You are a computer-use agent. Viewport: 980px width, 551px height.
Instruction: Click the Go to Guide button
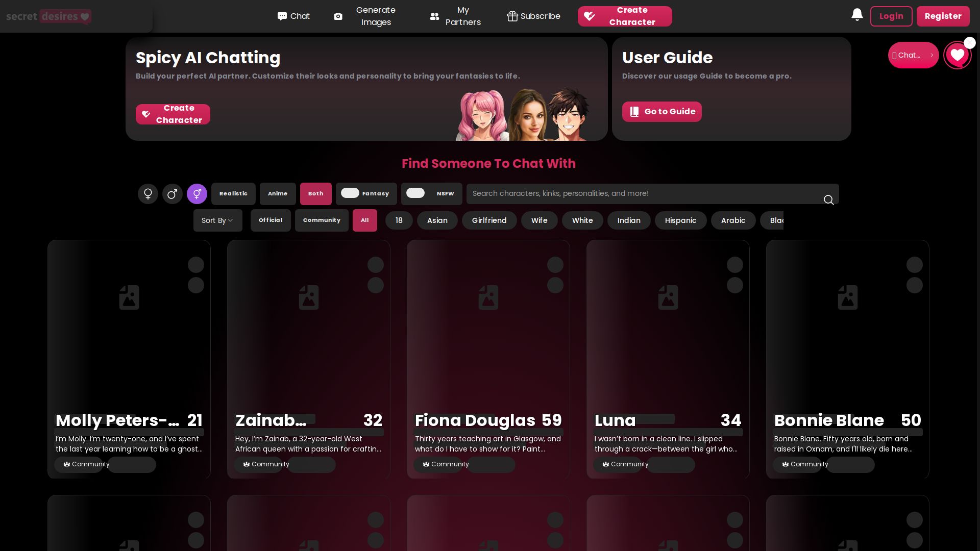[x=661, y=112]
